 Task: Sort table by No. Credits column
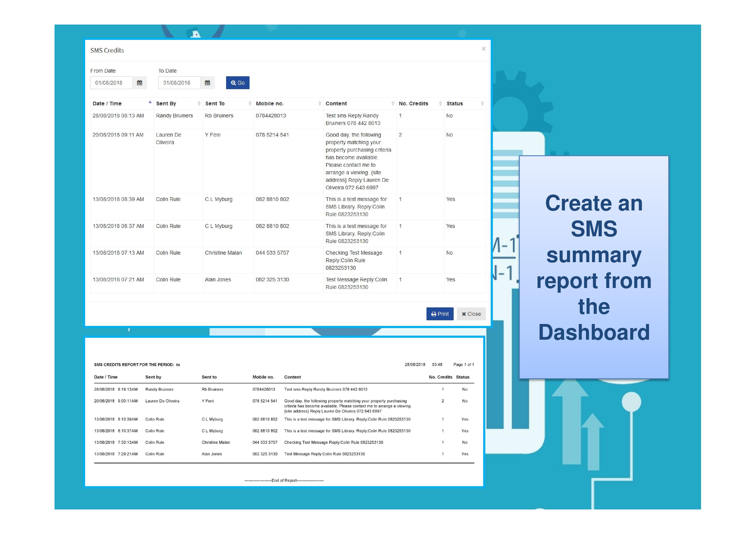click(413, 104)
